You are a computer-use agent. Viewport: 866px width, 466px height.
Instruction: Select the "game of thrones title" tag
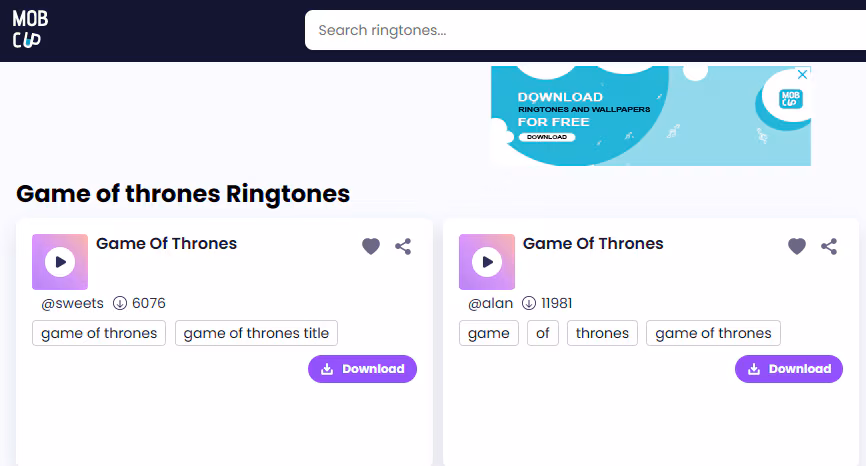point(256,333)
